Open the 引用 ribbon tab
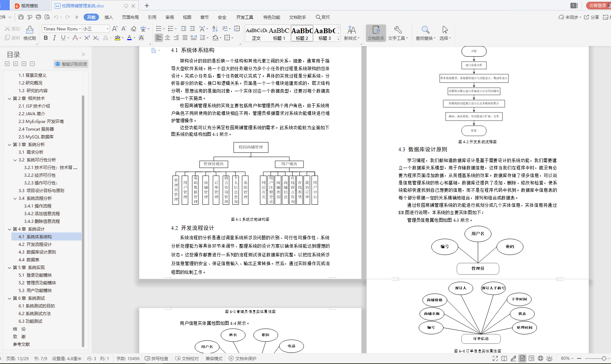 (152, 17)
